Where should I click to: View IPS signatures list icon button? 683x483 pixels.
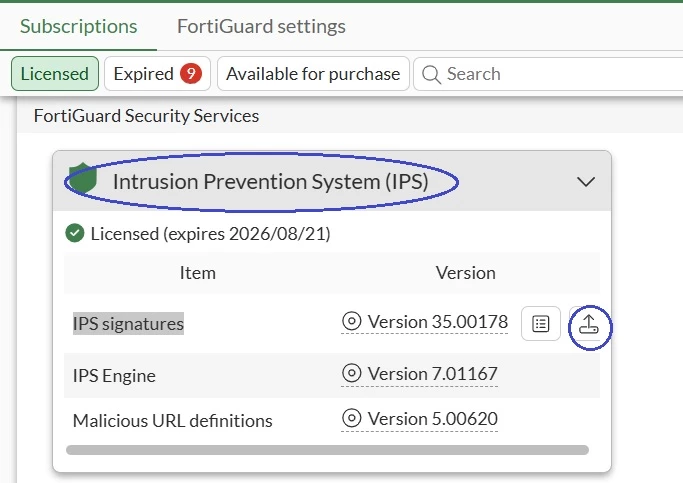(x=541, y=324)
